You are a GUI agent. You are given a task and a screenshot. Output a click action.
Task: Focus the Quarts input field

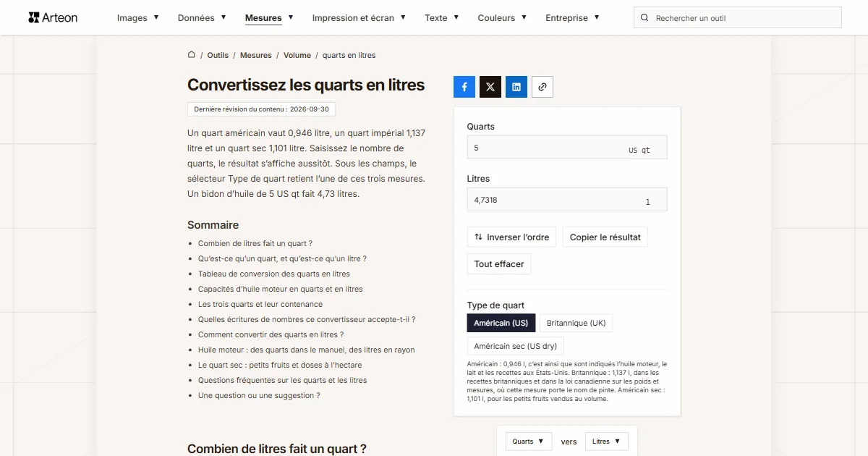(567, 148)
